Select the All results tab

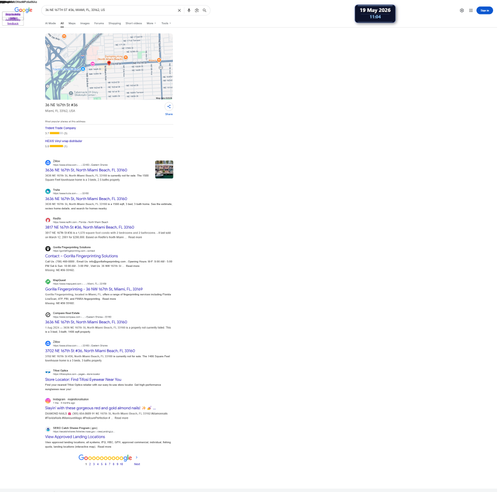[x=62, y=23]
